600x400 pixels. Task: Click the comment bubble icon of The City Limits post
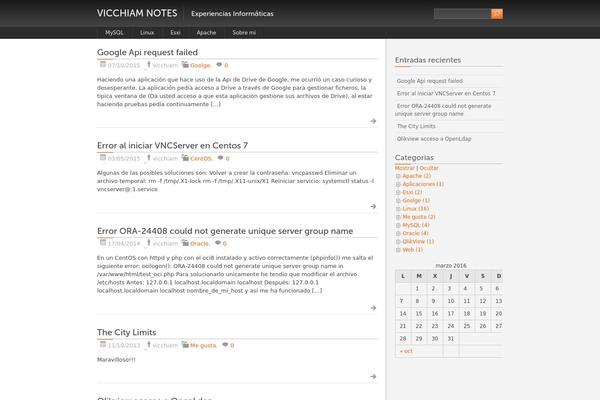225,344
